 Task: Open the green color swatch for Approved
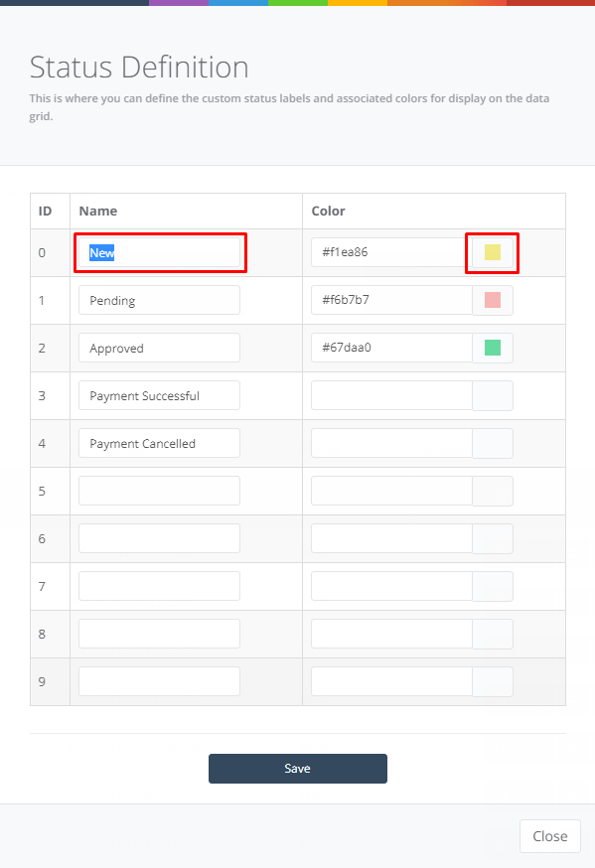(493, 348)
